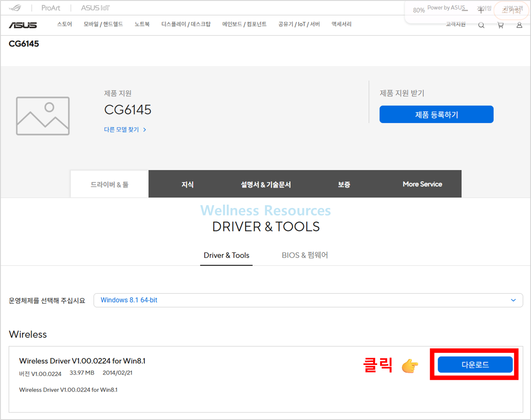Switch to the 보증 tab

tap(344, 184)
